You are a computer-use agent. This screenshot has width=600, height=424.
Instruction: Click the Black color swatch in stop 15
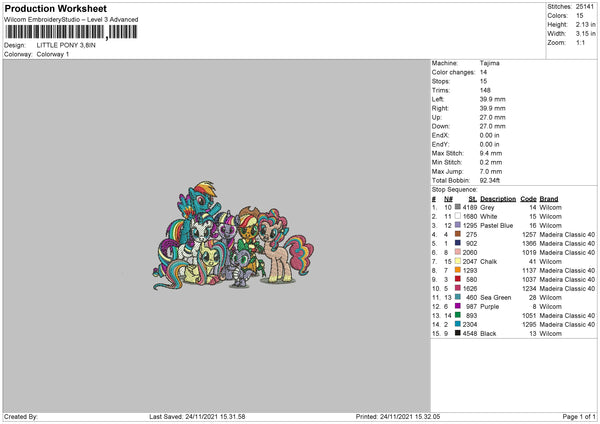pos(458,333)
